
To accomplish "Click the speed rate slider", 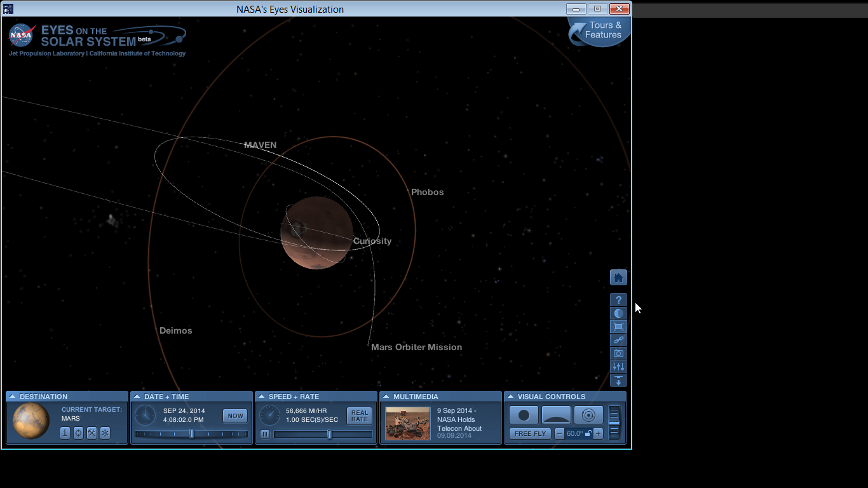I will 323,435.
